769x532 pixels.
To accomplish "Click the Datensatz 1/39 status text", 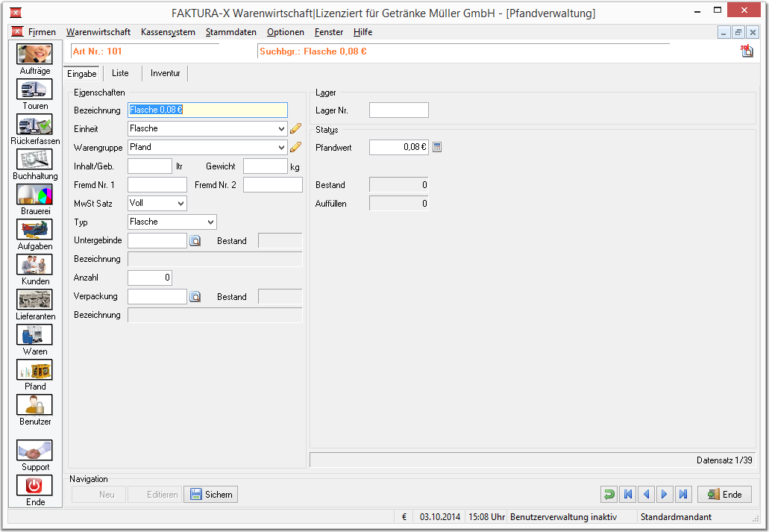I will pos(724,460).
